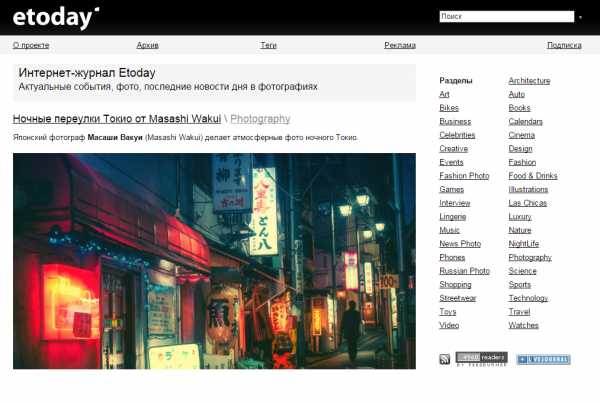Click the Photography tag beside article title
The image size is (600, 403).
tap(260, 119)
